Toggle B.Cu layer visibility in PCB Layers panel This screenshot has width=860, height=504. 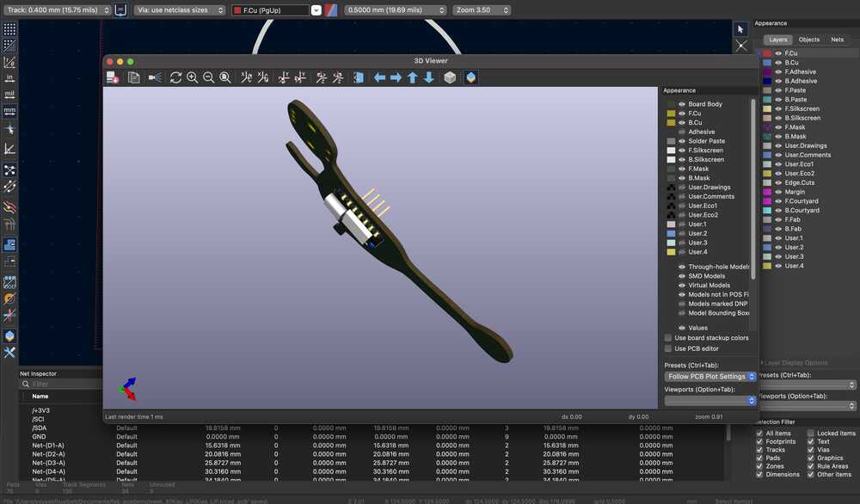778,63
